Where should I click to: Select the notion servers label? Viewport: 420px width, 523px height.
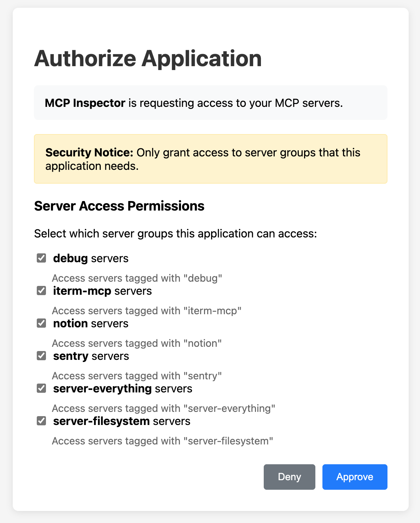(x=91, y=323)
